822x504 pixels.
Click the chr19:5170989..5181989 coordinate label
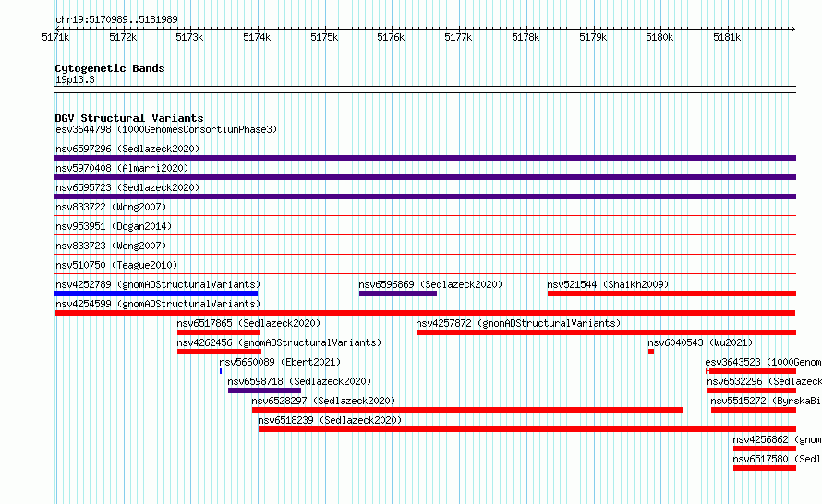click(116, 19)
